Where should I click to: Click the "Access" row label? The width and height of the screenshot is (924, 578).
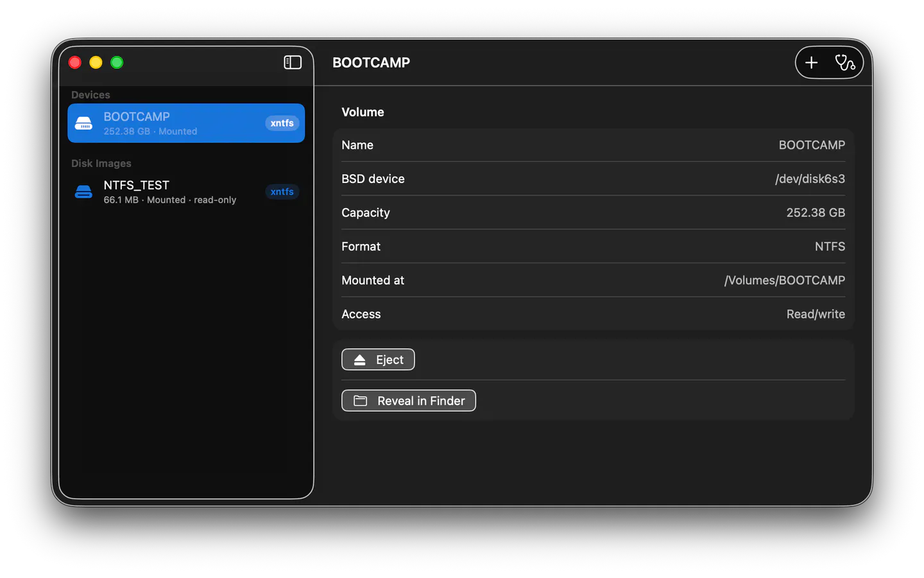pos(361,314)
